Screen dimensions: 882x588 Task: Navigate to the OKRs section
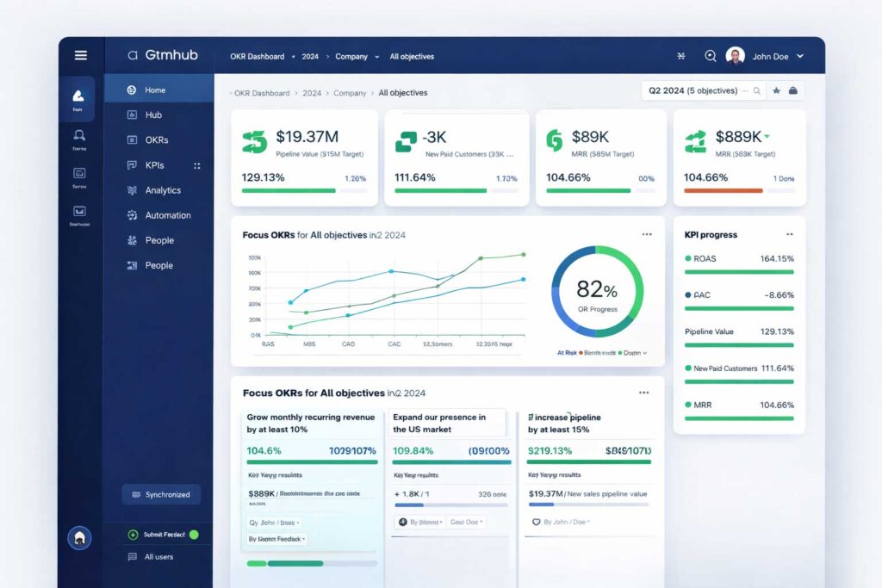coord(152,139)
